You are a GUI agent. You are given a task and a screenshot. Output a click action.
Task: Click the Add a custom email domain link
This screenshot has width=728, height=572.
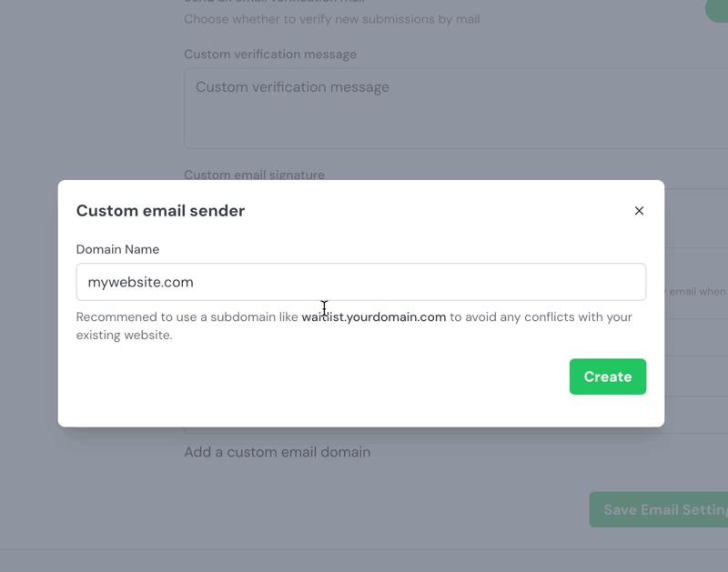tap(277, 451)
